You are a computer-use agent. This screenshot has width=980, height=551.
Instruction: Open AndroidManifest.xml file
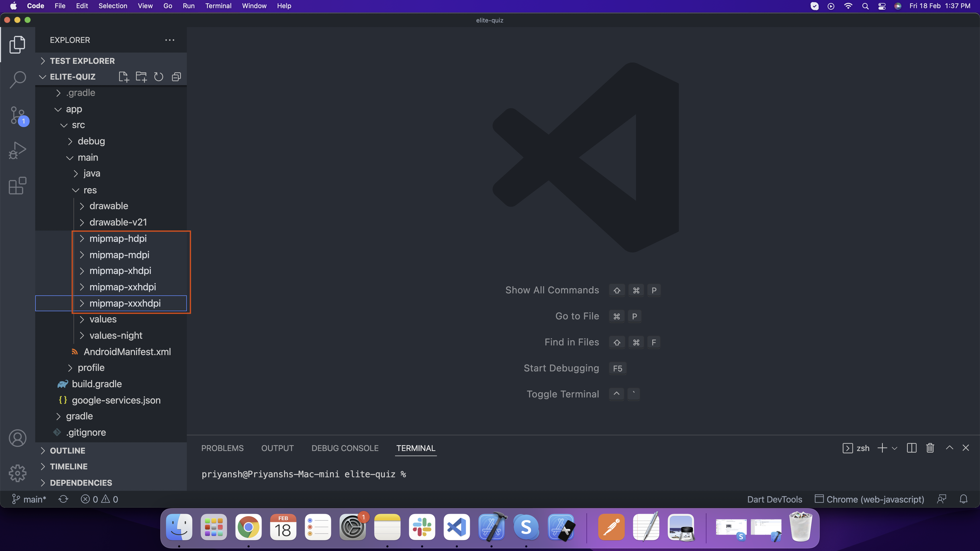pyautogui.click(x=127, y=352)
